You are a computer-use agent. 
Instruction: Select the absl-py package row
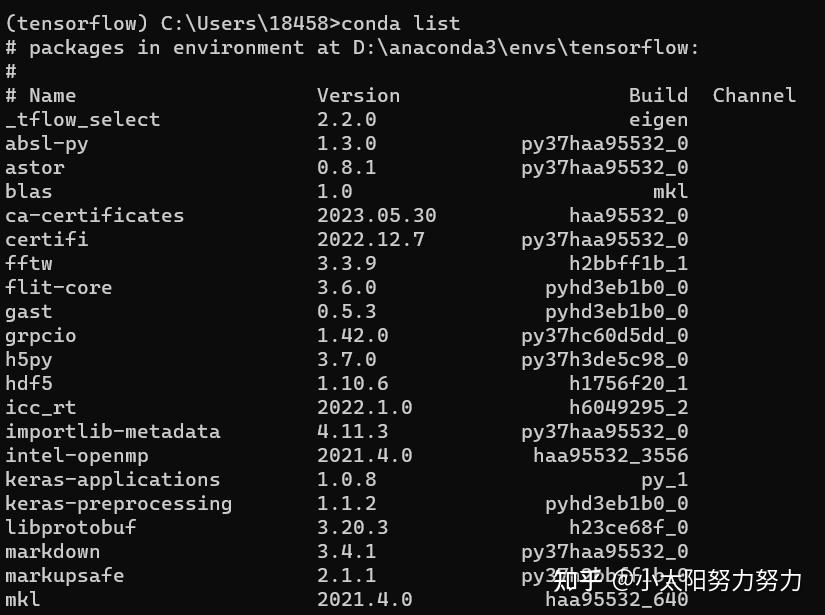pos(347,144)
